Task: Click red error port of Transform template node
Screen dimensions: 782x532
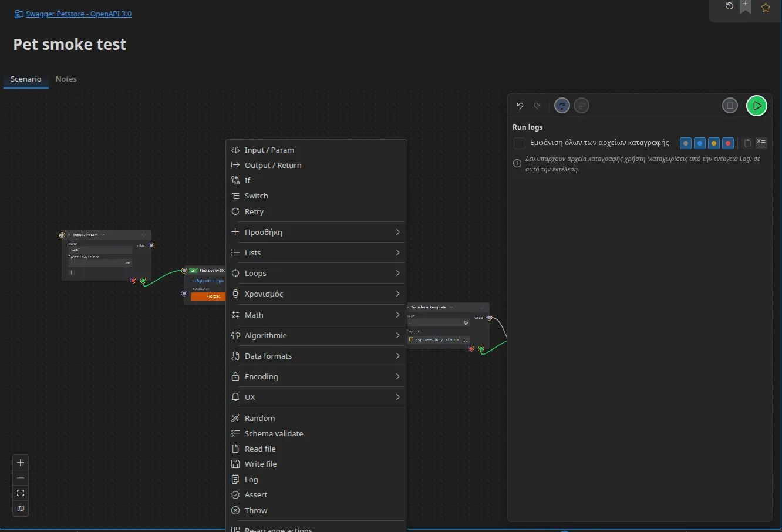Action: point(471,349)
